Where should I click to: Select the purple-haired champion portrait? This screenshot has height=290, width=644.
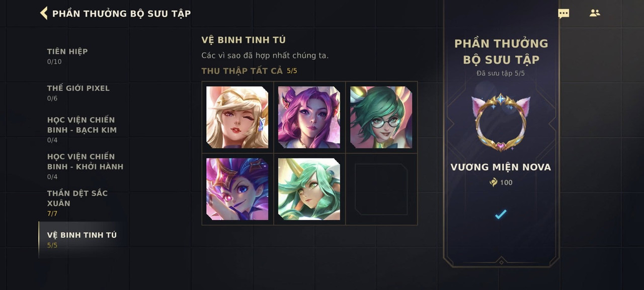[x=309, y=117]
